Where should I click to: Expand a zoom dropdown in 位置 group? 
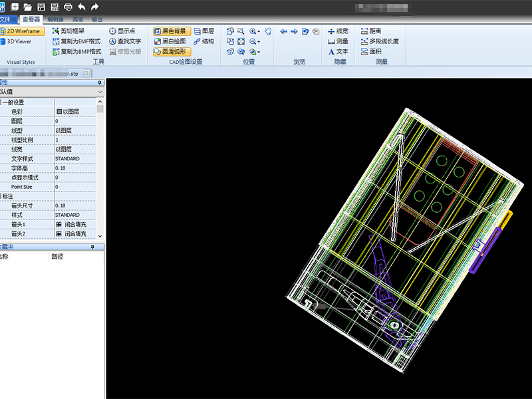click(x=259, y=31)
